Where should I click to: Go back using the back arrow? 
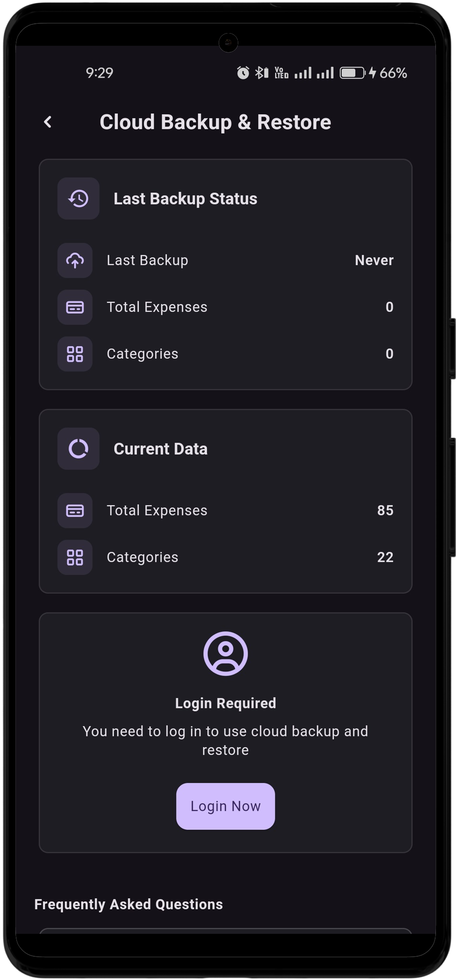tap(48, 122)
